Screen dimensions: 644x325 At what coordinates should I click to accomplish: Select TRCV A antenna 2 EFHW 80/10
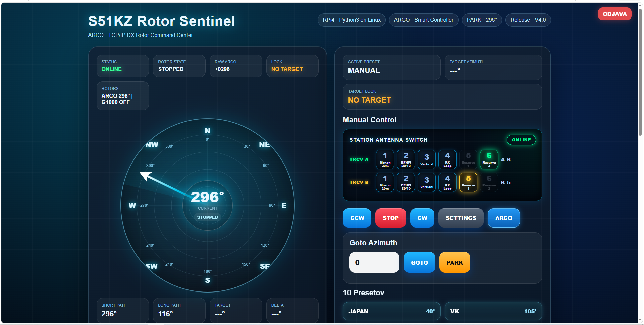click(406, 159)
